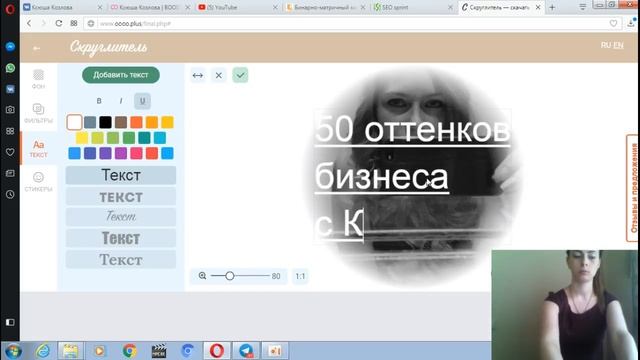Open the Windows Start menu

pyautogui.click(x=13, y=351)
